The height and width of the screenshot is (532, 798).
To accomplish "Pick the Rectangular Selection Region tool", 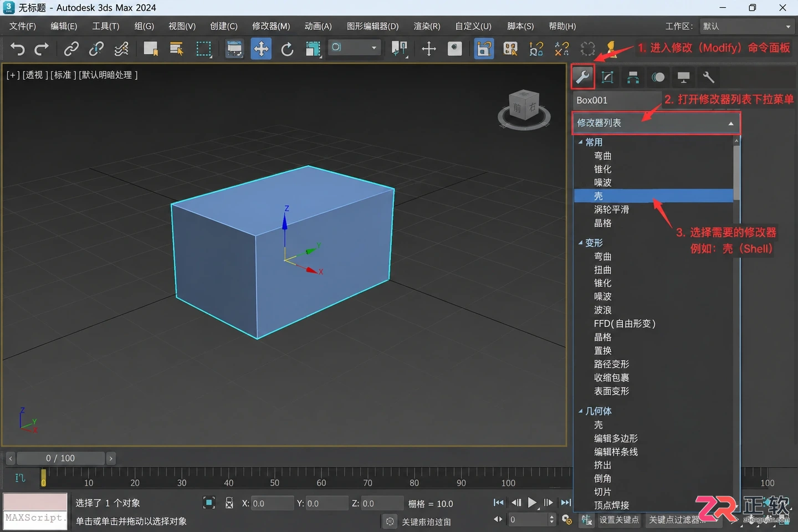I will pos(204,49).
